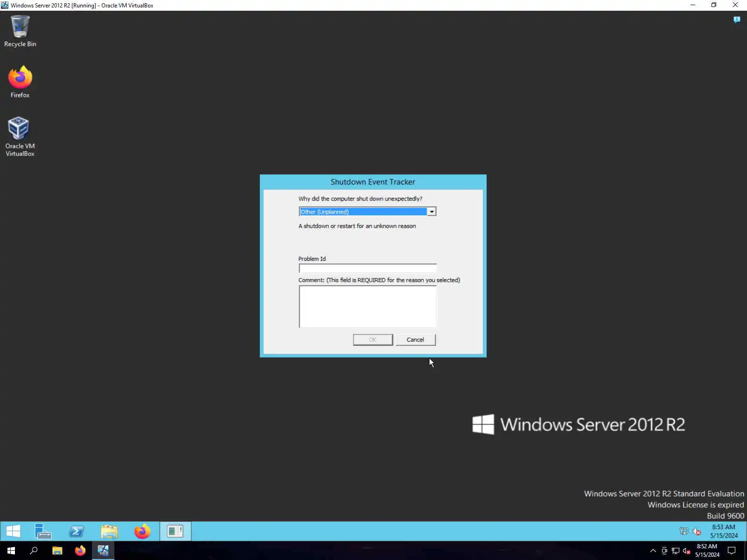
Task: Select the VirtualBox VM host taskbar icon
Action: (103, 551)
